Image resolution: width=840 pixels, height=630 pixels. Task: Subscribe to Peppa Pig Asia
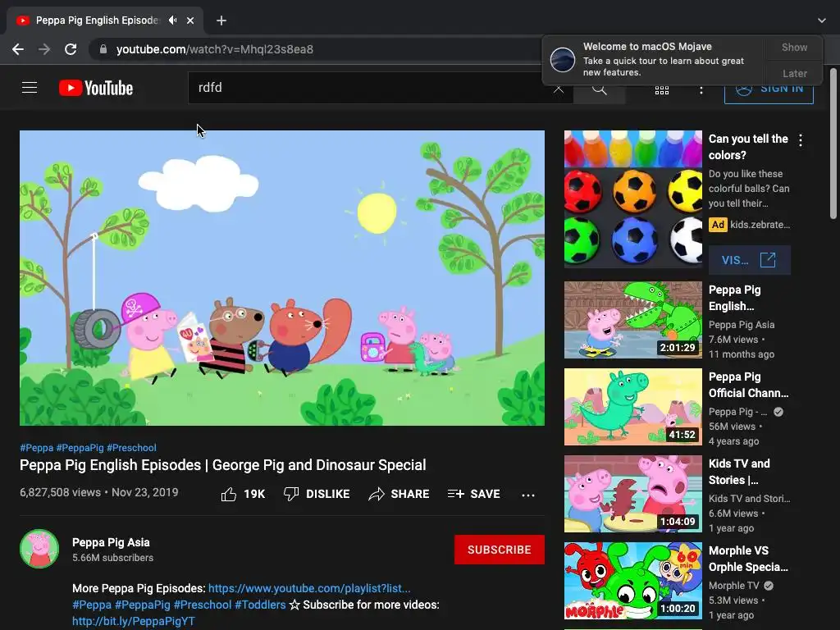click(x=500, y=550)
